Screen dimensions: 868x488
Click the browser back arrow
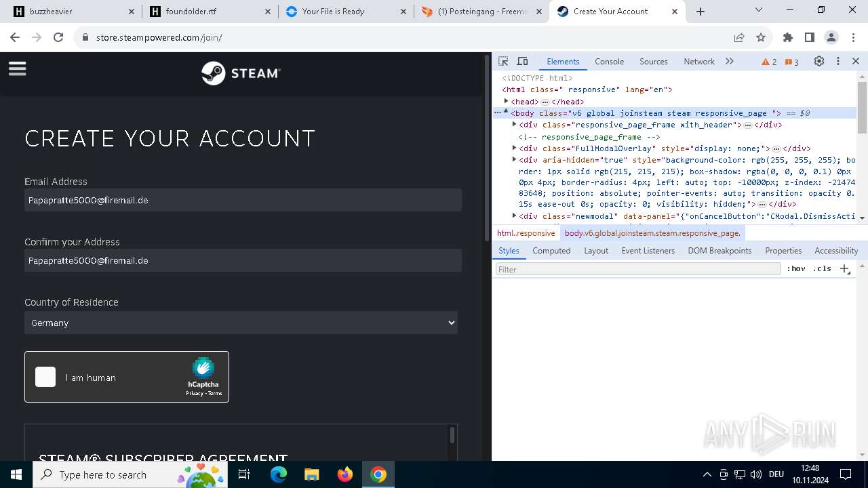[x=15, y=37]
